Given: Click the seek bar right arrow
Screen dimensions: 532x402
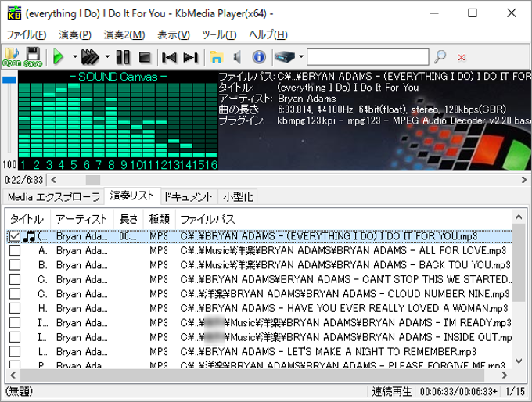Looking at the screenshot, I should 524,180.
